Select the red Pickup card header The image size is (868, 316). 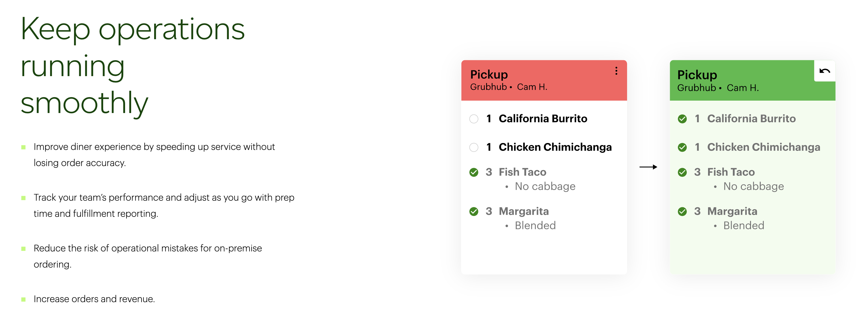tap(544, 80)
